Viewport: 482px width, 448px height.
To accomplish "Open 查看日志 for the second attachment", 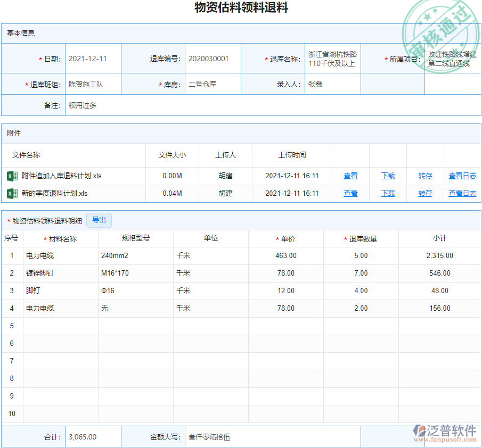I will coord(462,193).
